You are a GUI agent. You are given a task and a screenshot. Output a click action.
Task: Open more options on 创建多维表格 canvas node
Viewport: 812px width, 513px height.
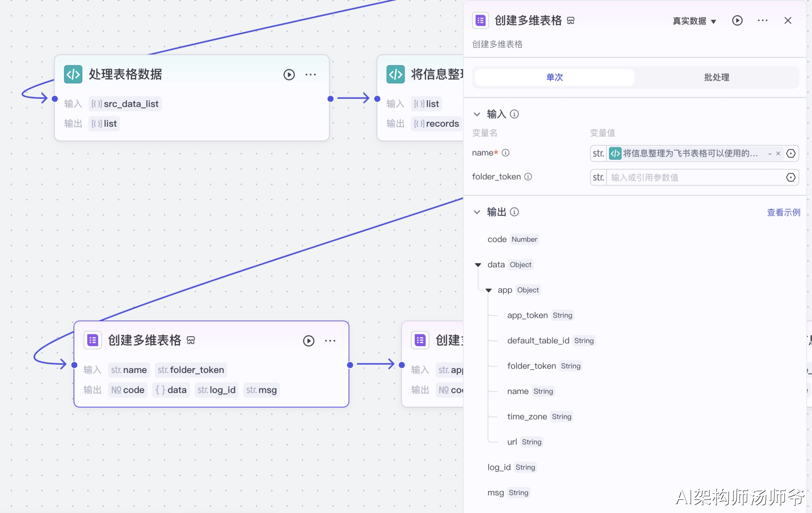(330, 341)
